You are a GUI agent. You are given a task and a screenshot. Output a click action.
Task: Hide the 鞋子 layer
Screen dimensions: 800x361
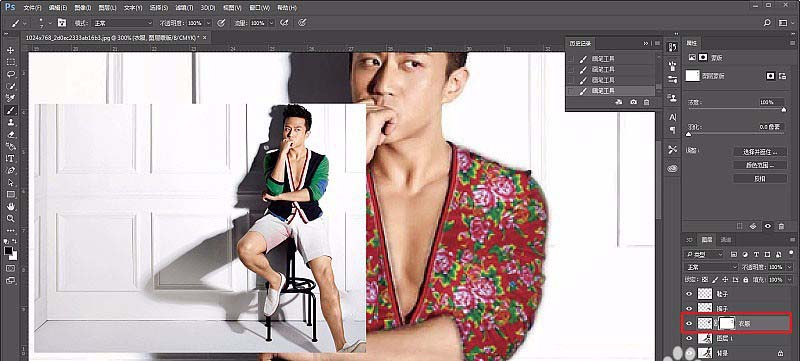click(x=690, y=294)
